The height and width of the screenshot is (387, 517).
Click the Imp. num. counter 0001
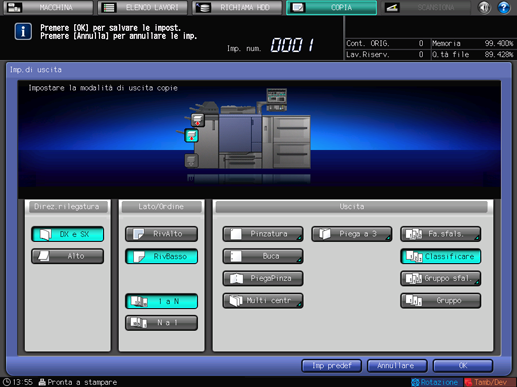tap(292, 45)
